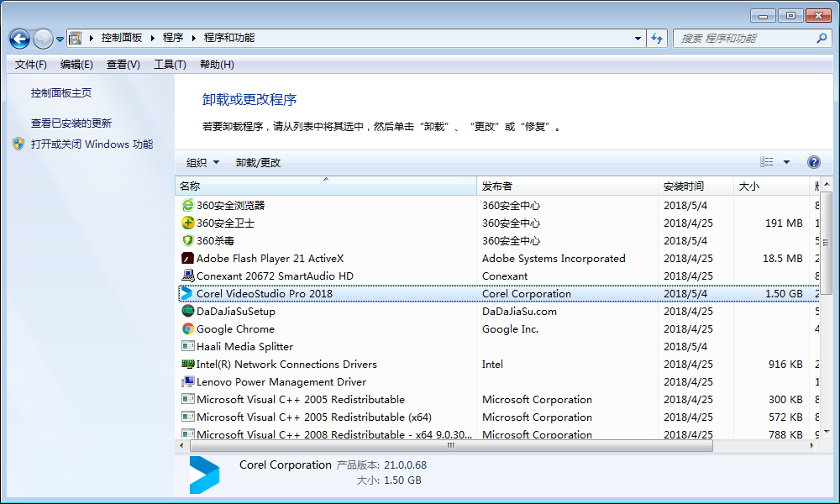Sort by the 安装时间 column header
The image size is (840, 504).
(x=696, y=186)
